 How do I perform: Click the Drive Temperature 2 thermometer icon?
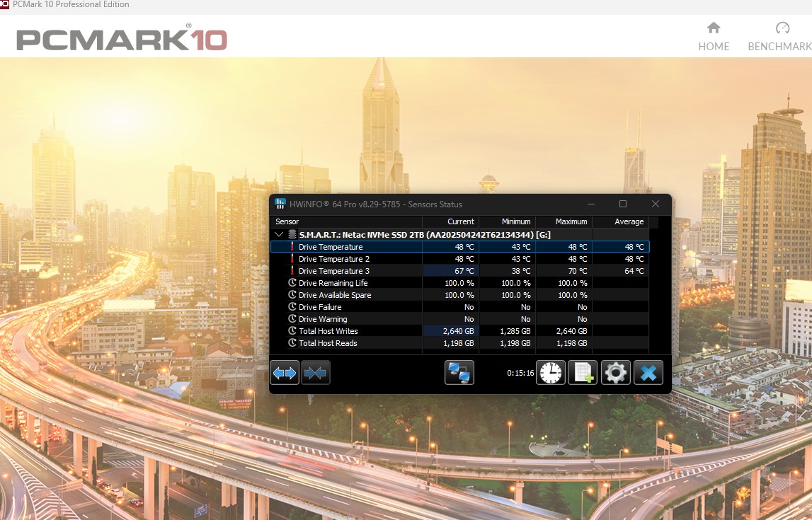[292, 259]
